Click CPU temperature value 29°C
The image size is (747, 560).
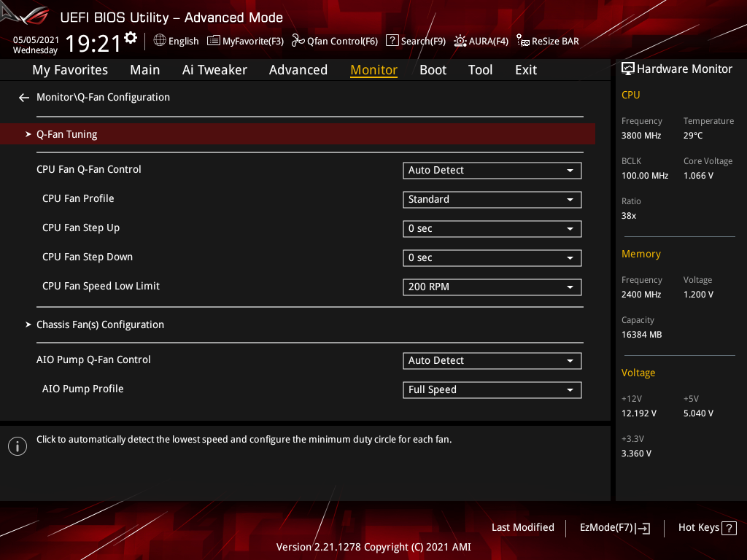pyautogui.click(x=693, y=136)
